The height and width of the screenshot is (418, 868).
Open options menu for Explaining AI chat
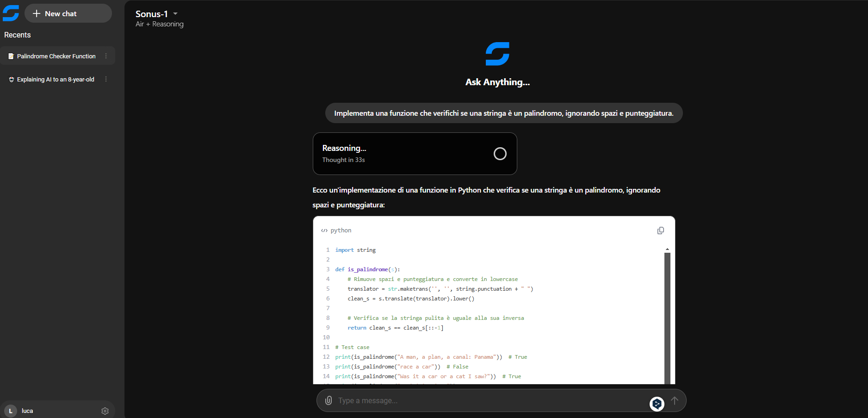[x=106, y=79]
